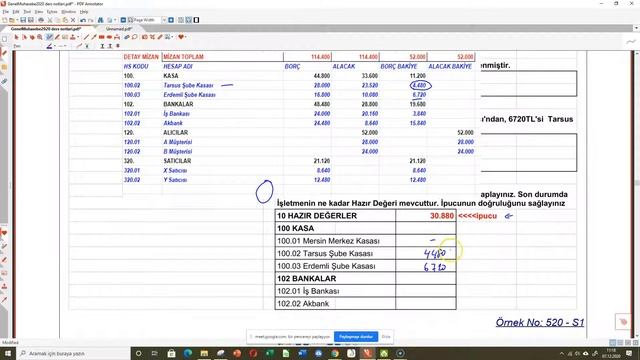The height and width of the screenshot is (360, 640).
Task: Click the MİZAN TOPLAM header text
Action: 183,57
